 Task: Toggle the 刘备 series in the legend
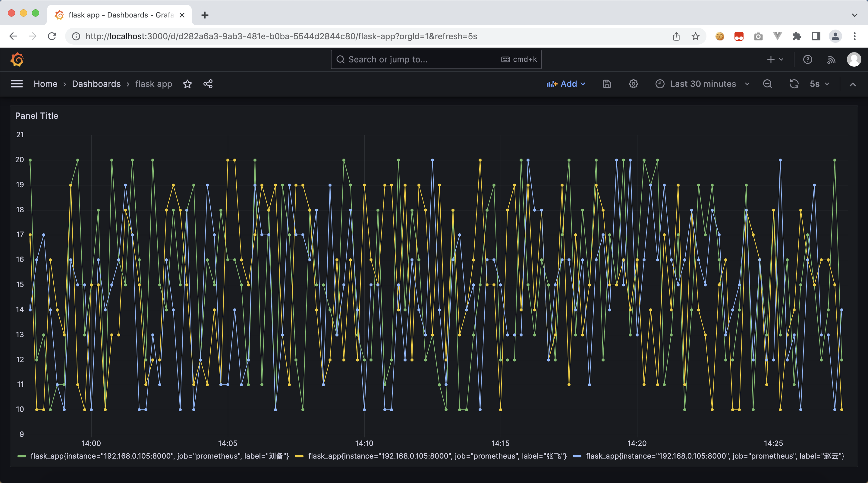coord(159,456)
